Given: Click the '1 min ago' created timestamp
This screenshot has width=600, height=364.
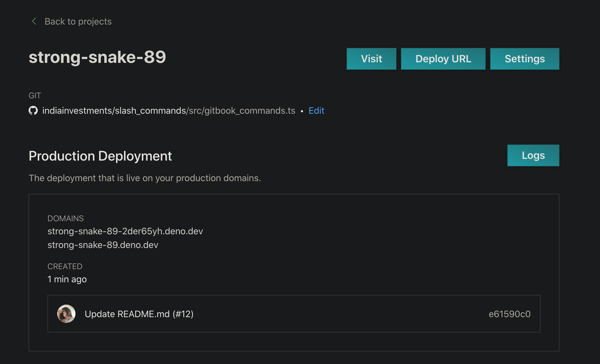Looking at the screenshot, I should (x=67, y=279).
